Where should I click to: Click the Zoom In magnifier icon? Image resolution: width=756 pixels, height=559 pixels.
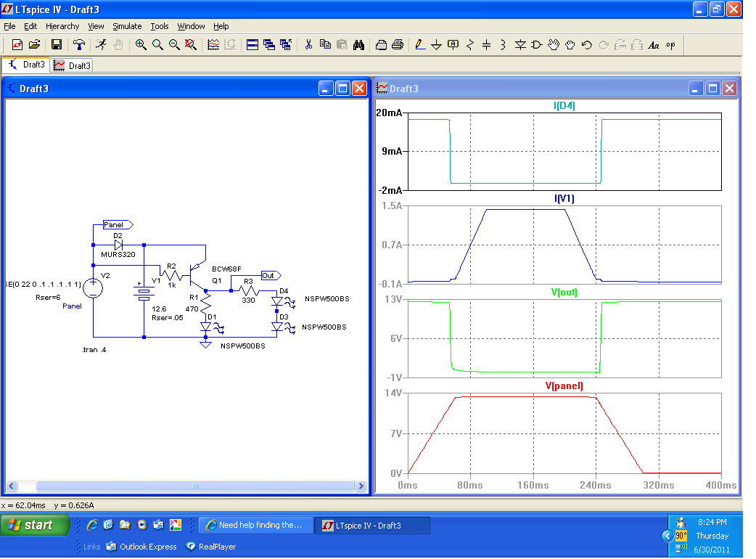[x=140, y=45]
